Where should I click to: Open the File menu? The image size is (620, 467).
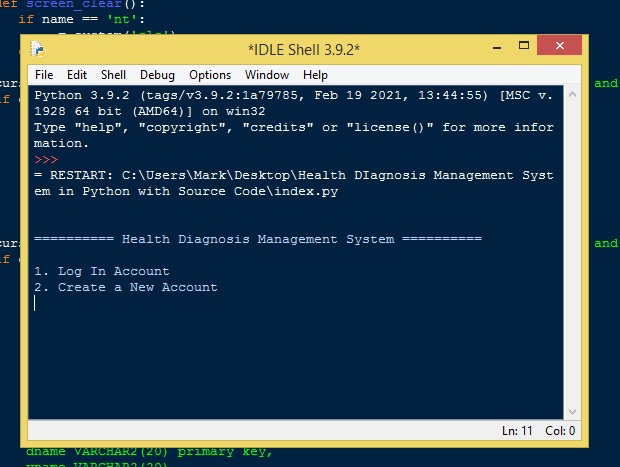pyautogui.click(x=44, y=75)
